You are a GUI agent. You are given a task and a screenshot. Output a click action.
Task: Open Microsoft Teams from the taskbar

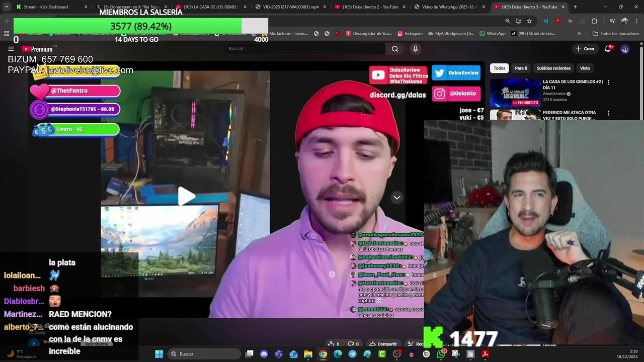[x=279, y=354]
